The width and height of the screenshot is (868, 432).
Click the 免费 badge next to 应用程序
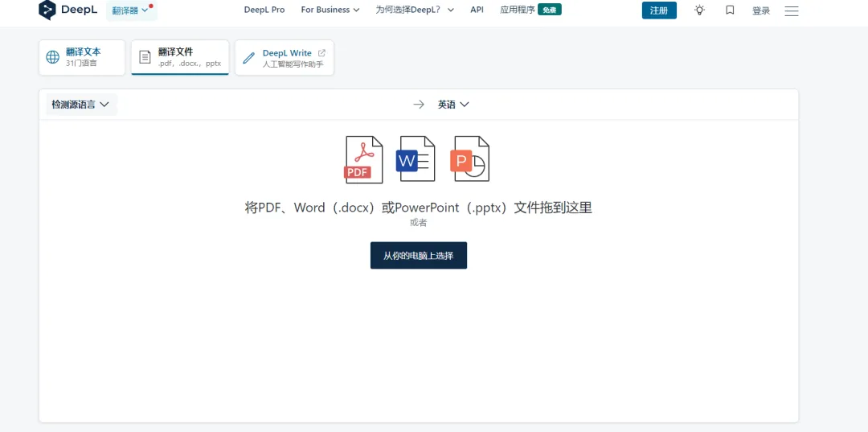coord(550,10)
